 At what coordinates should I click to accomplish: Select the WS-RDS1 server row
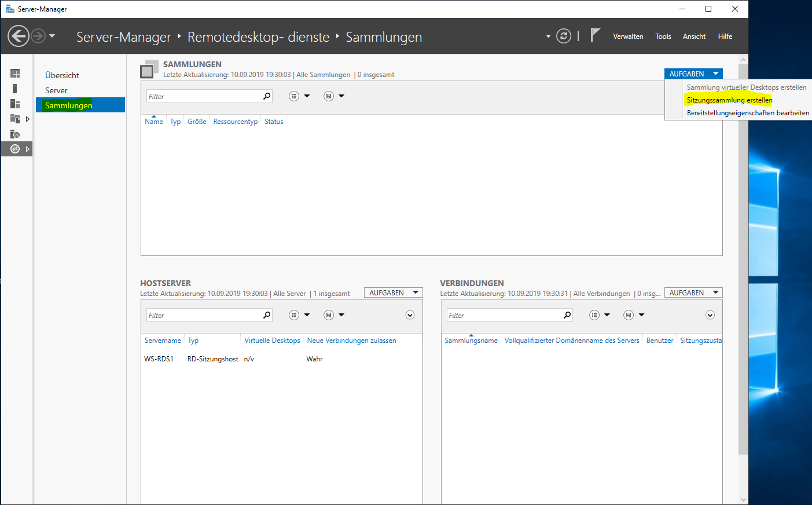coord(282,358)
